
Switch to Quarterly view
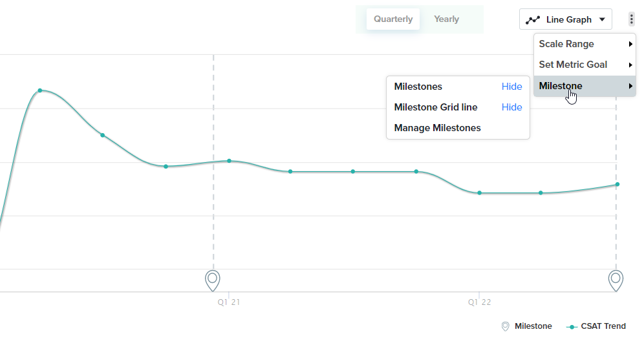(392, 19)
